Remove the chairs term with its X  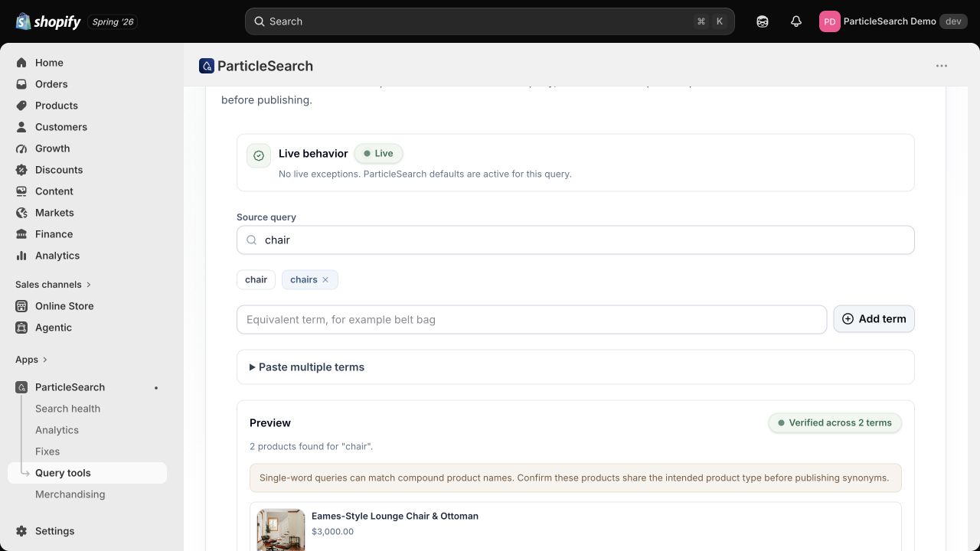(x=325, y=280)
